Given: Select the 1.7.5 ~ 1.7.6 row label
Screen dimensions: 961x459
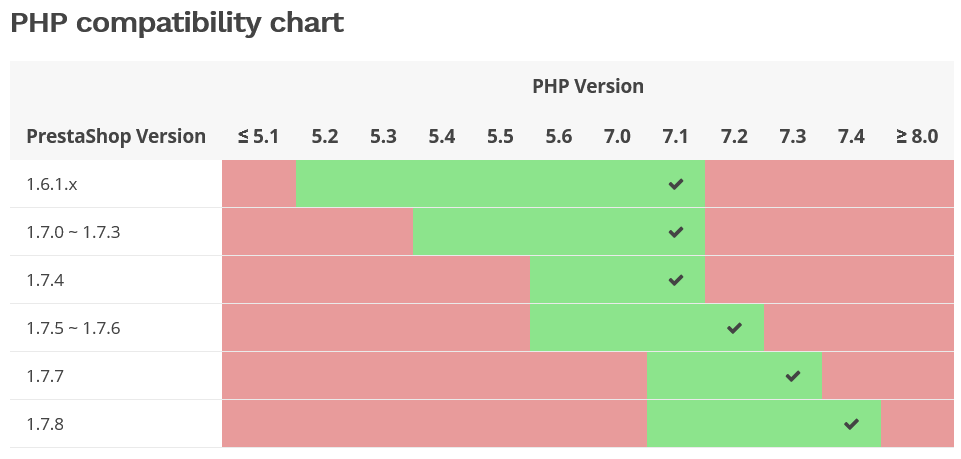Looking at the screenshot, I should (73, 328).
